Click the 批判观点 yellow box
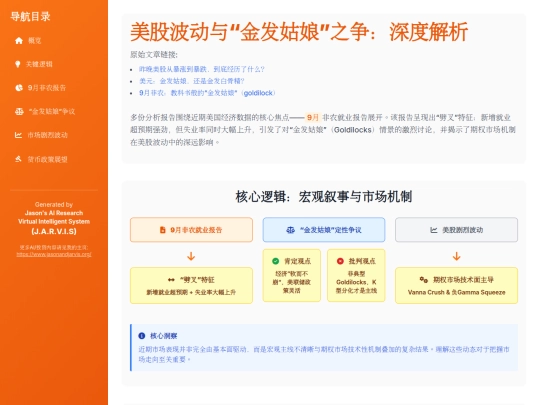Viewport: 540px width, 405px height. (356, 276)
